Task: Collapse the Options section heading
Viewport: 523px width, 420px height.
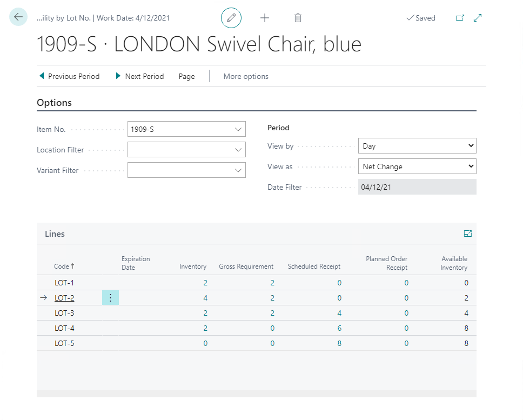Action: [x=54, y=102]
